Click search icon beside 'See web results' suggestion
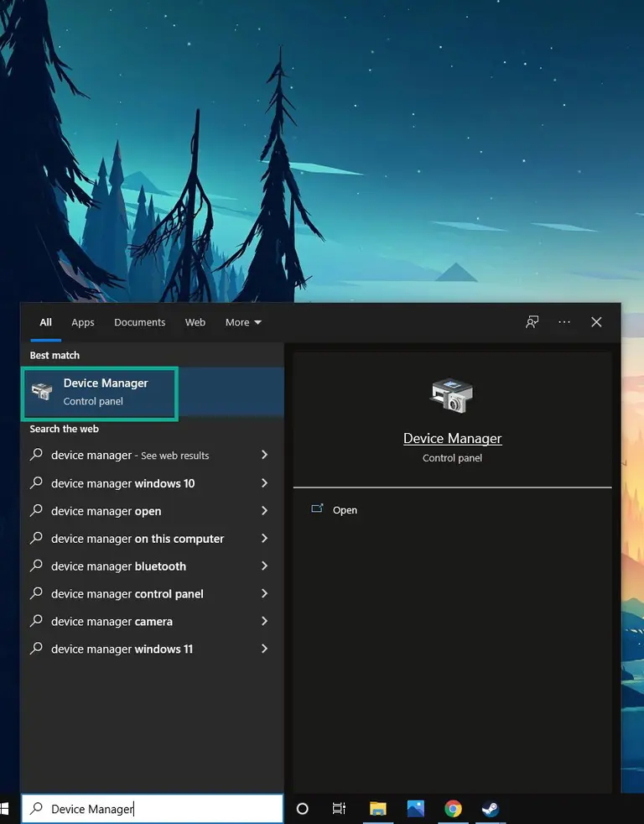Screen dimensions: 644x824 pyautogui.click(x=36, y=455)
